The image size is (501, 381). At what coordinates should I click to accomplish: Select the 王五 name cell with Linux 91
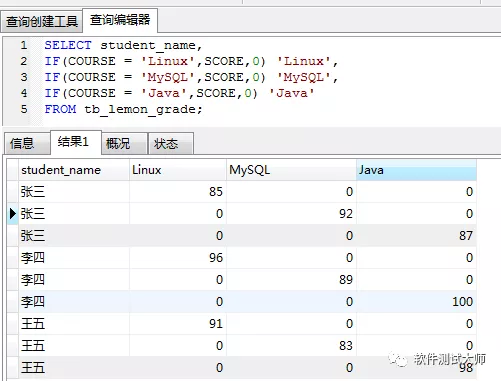(74, 324)
